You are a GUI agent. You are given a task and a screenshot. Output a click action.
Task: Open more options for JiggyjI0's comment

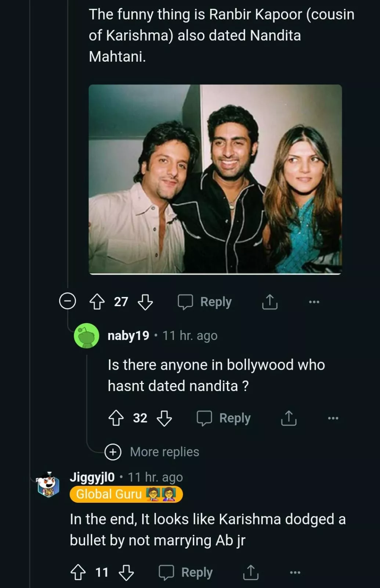(295, 573)
